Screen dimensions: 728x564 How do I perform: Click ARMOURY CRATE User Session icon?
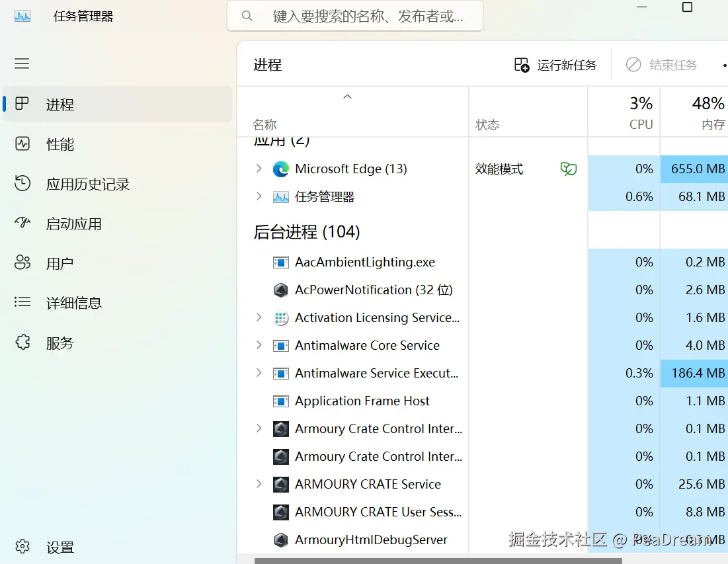281,512
